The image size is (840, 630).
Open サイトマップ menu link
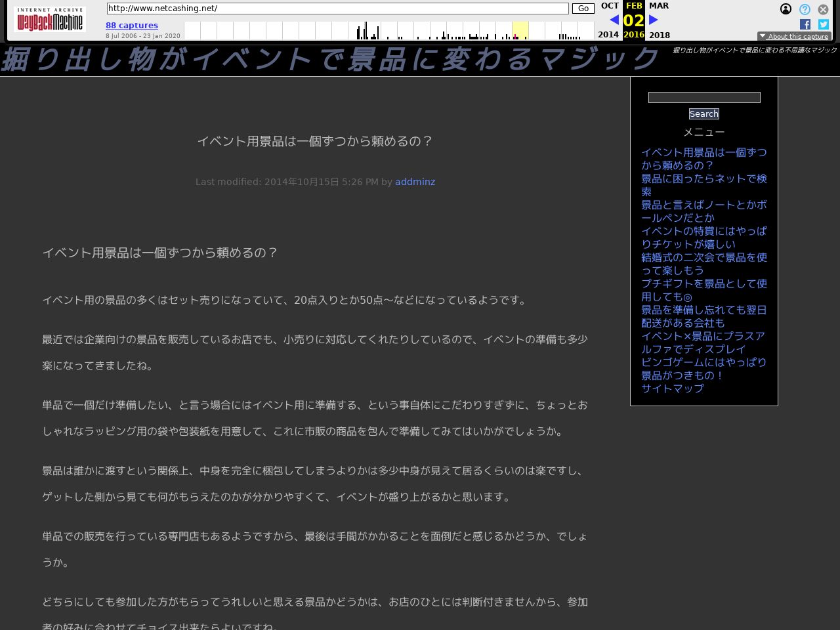point(672,388)
